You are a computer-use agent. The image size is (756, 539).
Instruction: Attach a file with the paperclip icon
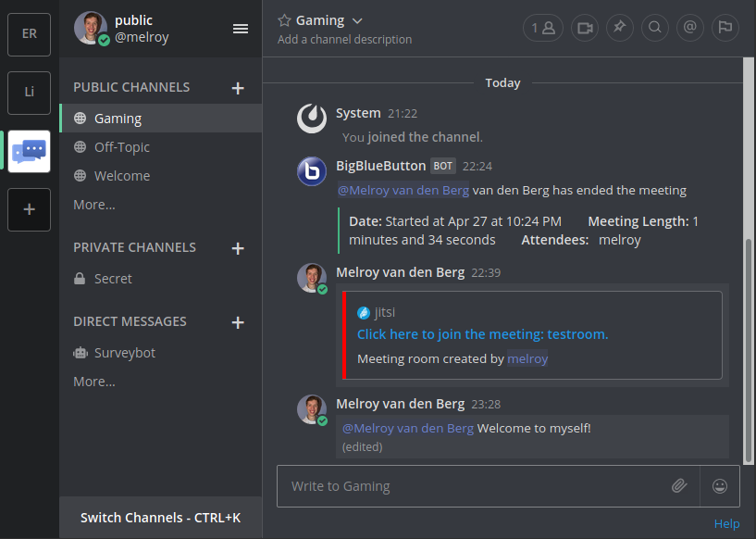(679, 485)
